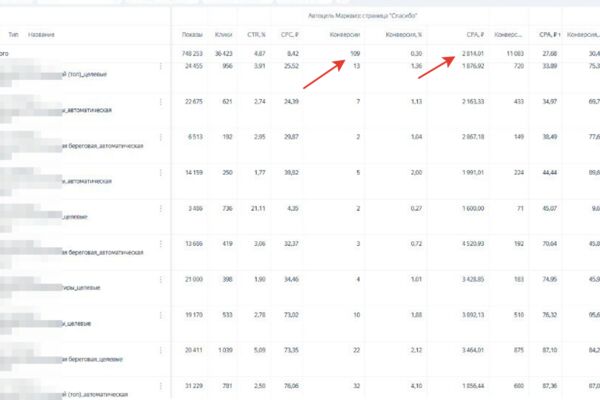
Task: Click the CPA cell 2 163,33
Action: [473, 102]
